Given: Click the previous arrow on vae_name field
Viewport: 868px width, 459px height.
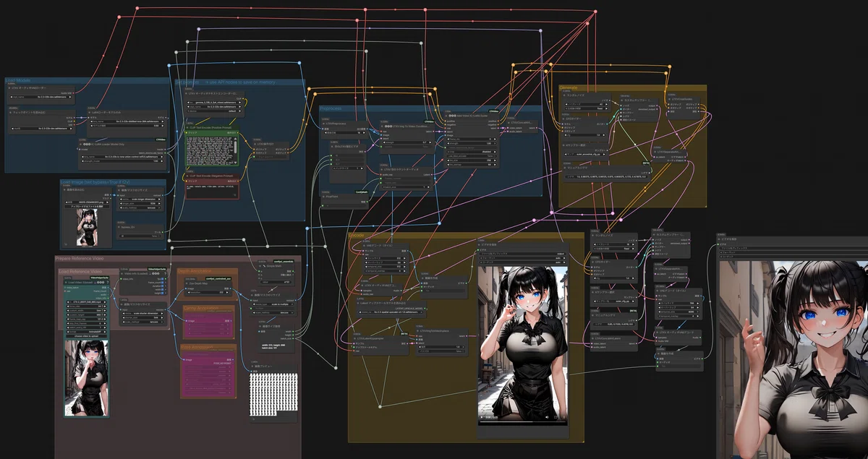Looking at the screenshot, I should click(x=12, y=97).
